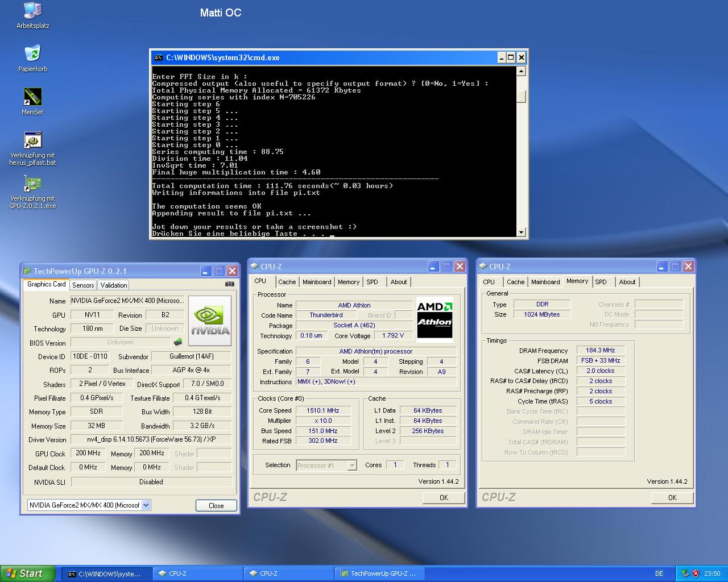Click the BIOS save chip icon in GPU-Z

pyautogui.click(x=178, y=342)
